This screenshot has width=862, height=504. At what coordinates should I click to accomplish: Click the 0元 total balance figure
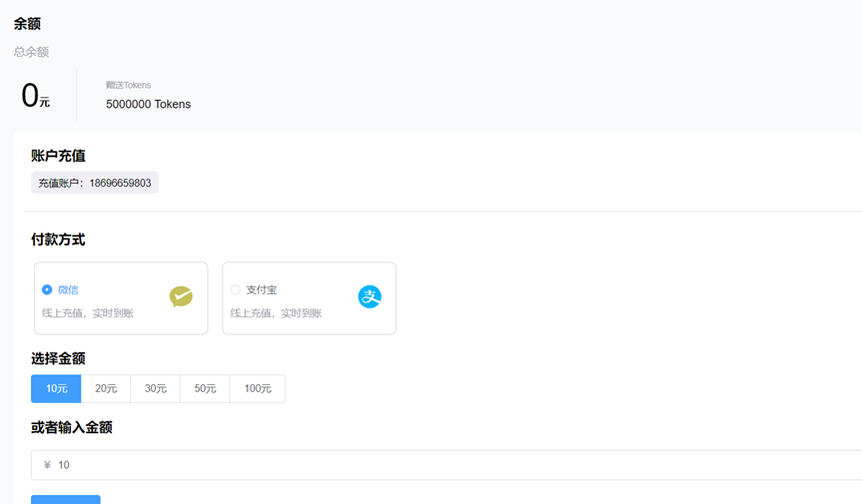click(x=35, y=97)
